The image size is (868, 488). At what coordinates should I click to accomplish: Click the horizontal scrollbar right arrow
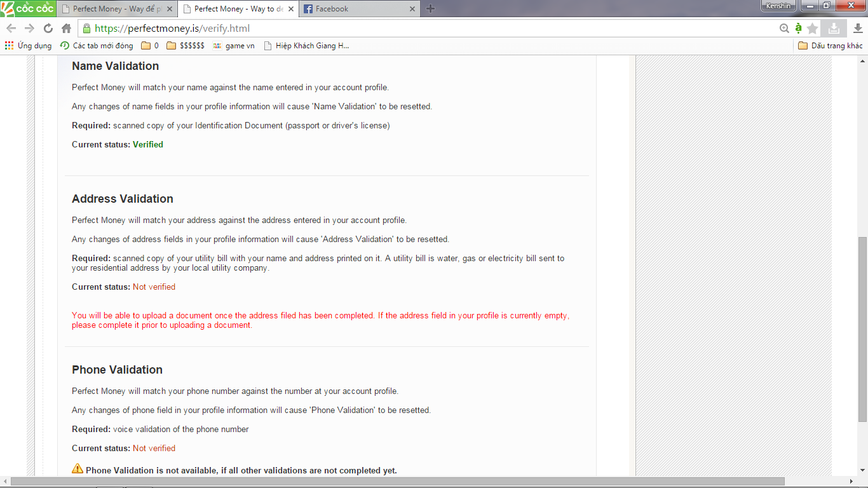(853, 482)
